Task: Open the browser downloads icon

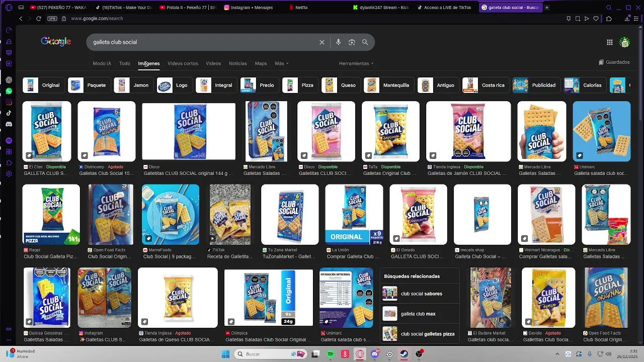Action: [x=627, y=19]
